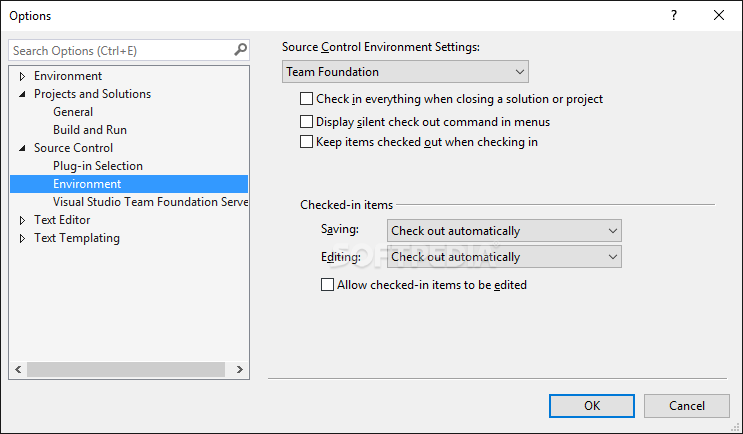This screenshot has height=434, width=743.
Task: Tick Allow checked-in items to be edited
Action: pos(327,285)
